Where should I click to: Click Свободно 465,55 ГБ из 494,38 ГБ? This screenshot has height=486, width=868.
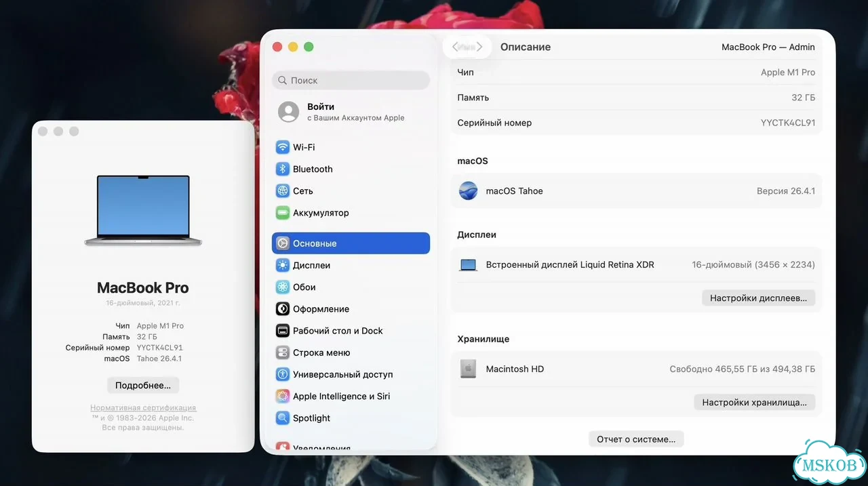click(743, 369)
